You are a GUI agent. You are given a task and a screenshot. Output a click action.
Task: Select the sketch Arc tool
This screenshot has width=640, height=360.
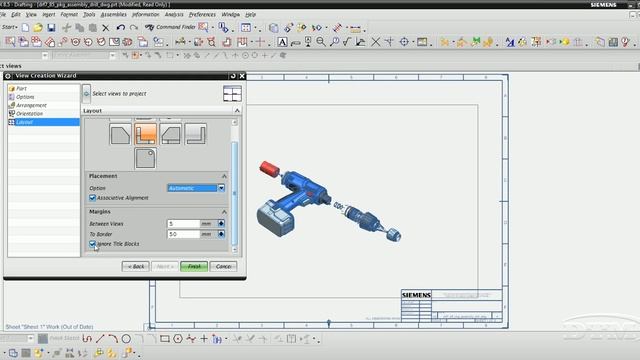(x=113, y=338)
